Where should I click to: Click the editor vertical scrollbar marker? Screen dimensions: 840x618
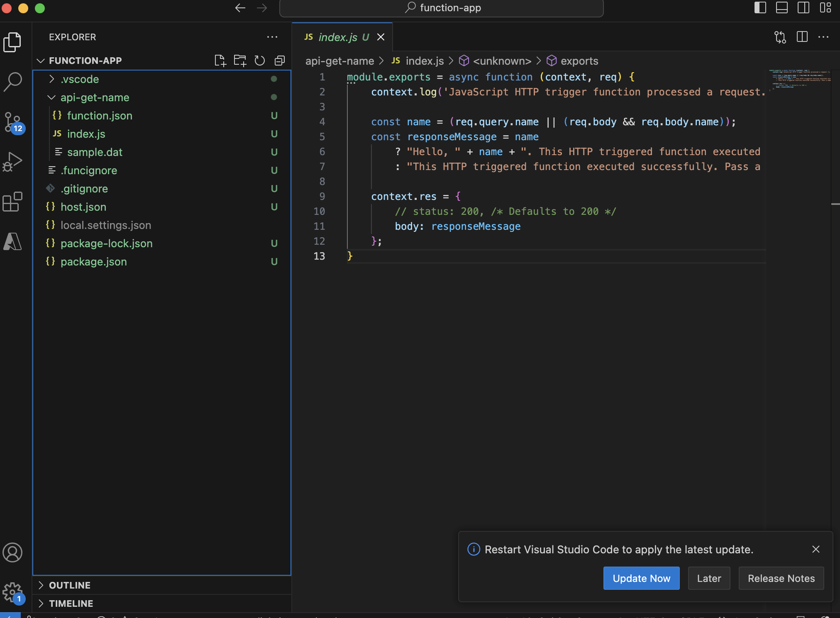(835, 204)
